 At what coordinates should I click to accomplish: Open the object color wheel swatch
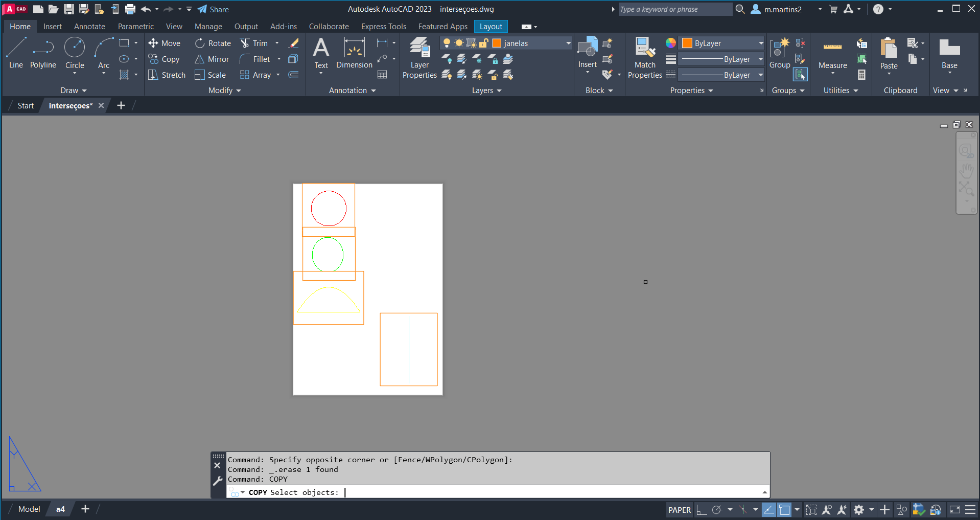point(670,43)
